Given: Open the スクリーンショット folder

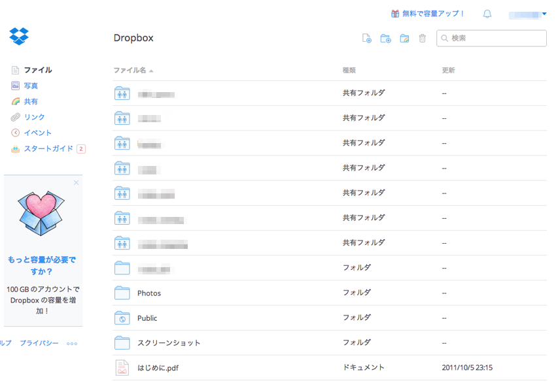Looking at the screenshot, I should point(169,343).
